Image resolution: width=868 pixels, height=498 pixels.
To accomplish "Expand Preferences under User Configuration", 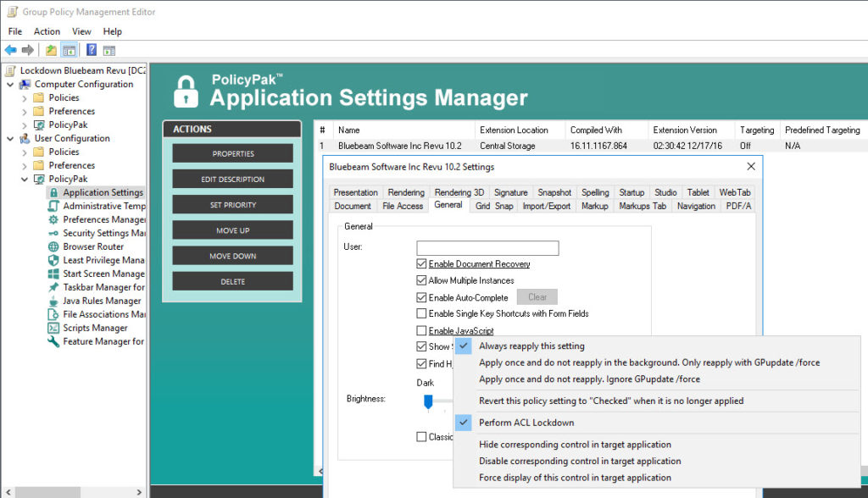I will click(25, 166).
